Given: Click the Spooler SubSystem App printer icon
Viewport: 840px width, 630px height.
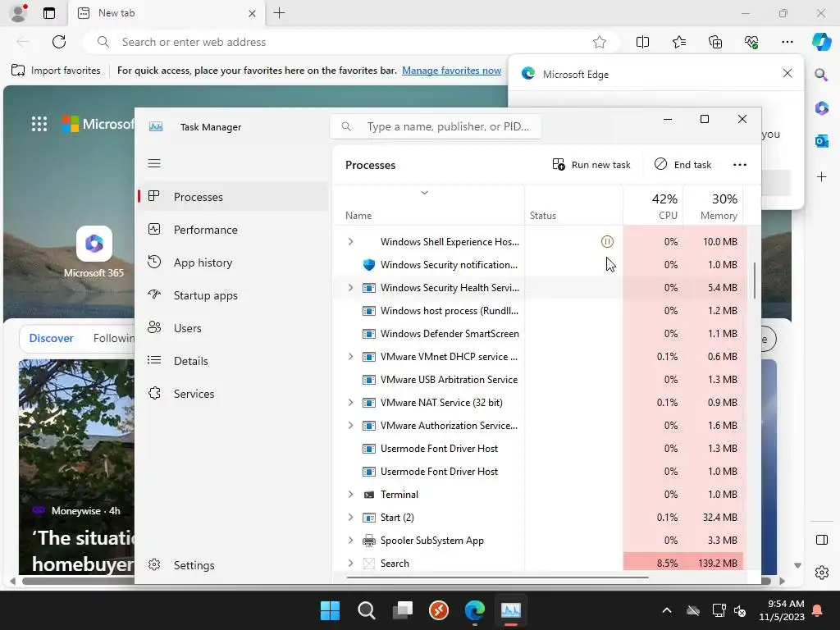Looking at the screenshot, I should (x=368, y=540).
